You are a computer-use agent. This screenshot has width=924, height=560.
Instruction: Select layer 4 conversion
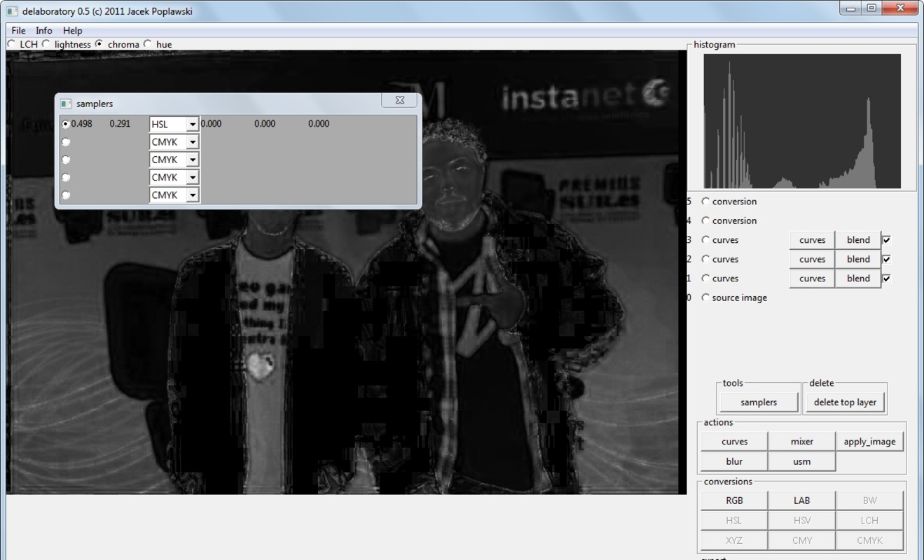point(706,220)
